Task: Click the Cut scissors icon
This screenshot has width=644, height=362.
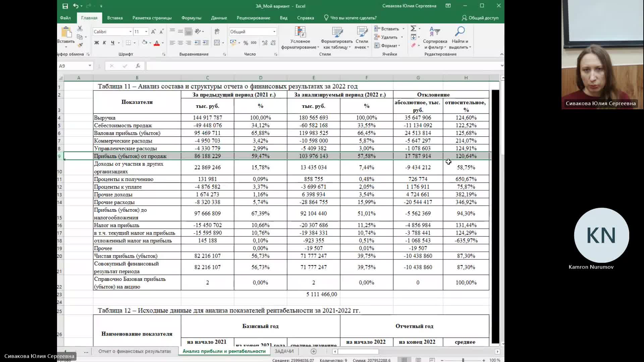Action: click(x=80, y=29)
